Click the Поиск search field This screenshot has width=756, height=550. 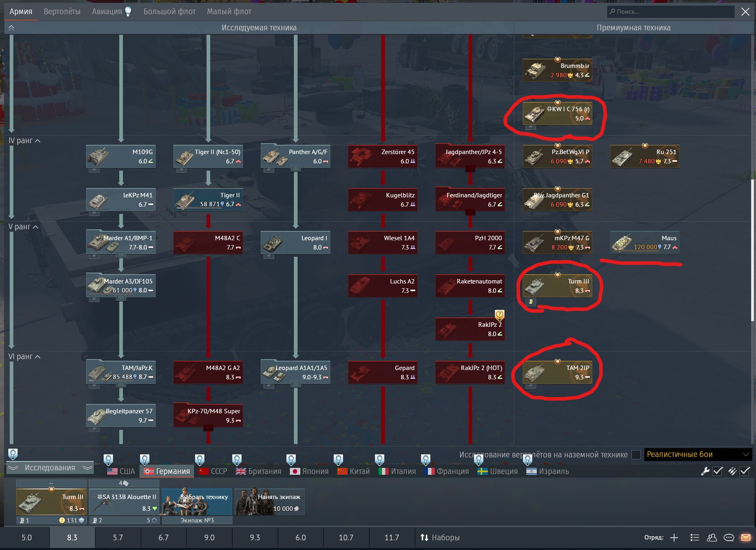[x=671, y=12]
